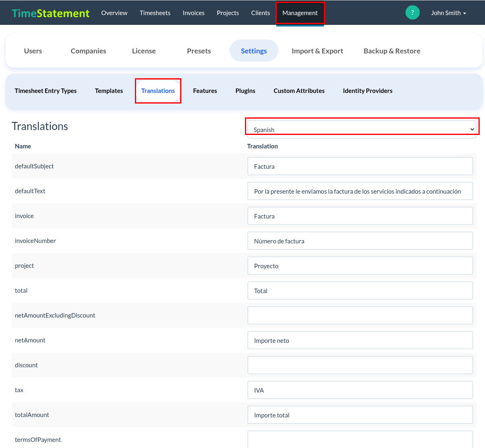Viewport: 485px width, 448px height.
Task: Click the tax row name
Action: [19, 390]
